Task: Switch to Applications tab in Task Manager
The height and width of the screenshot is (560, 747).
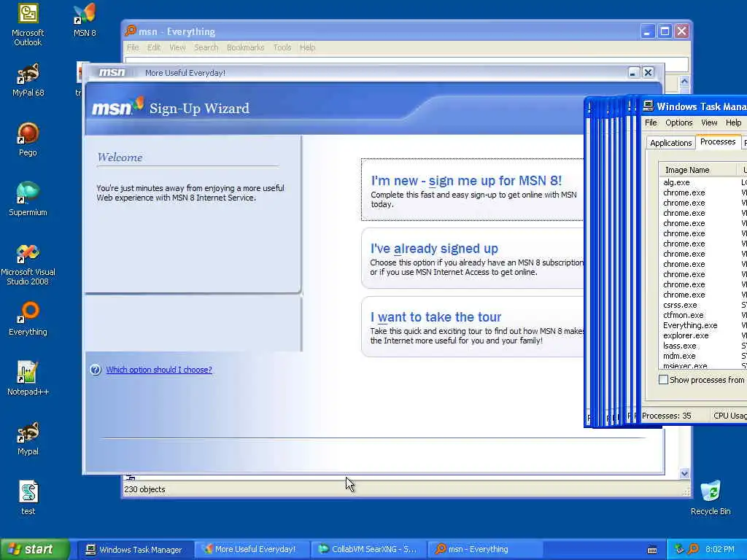Action: pyautogui.click(x=671, y=143)
